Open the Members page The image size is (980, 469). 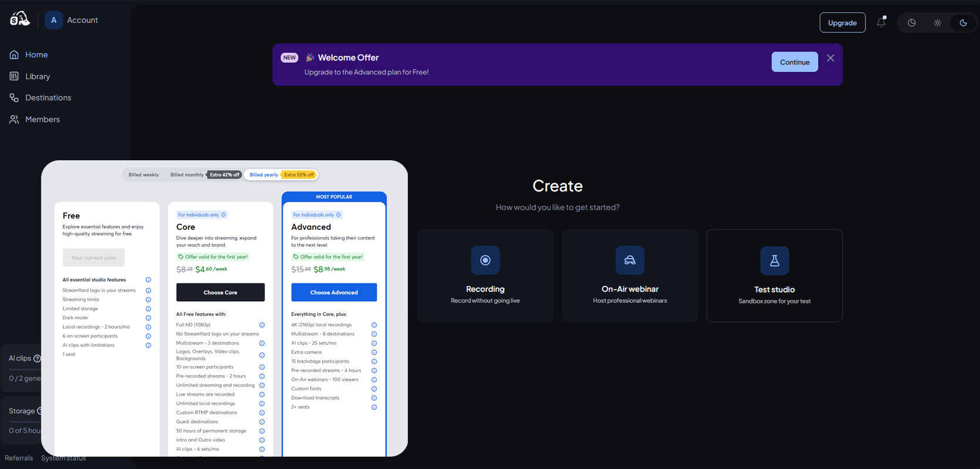pos(42,119)
